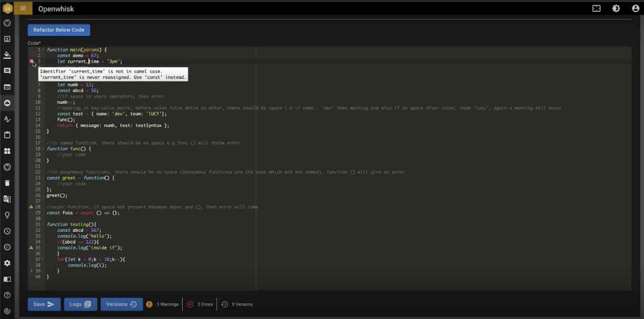Toggle fullscreen mode icon
This screenshot has width=644, height=319.
coord(597,8)
